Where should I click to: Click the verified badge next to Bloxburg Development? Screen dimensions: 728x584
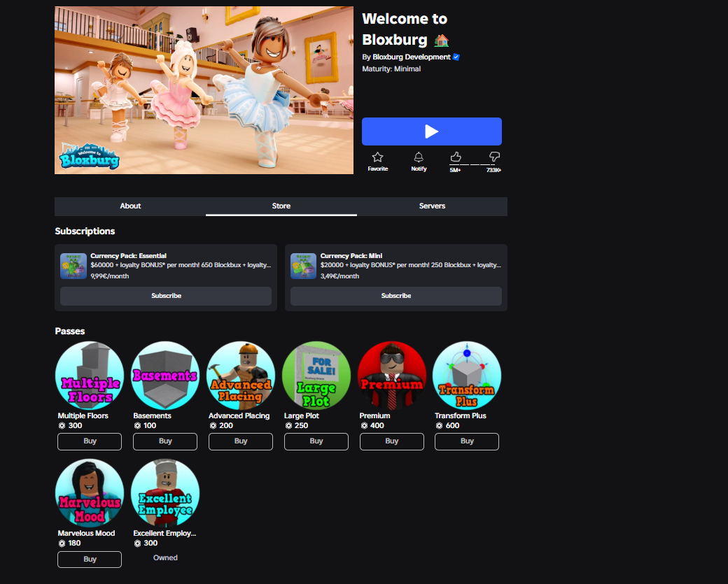(x=456, y=57)
